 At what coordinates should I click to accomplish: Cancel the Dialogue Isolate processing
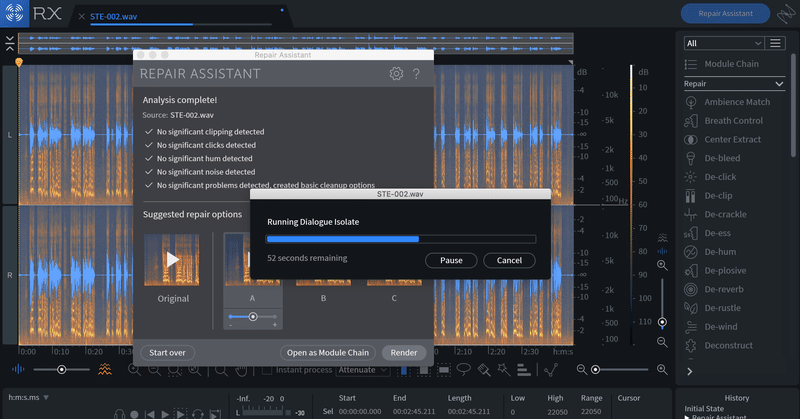(x=509, y=260)
